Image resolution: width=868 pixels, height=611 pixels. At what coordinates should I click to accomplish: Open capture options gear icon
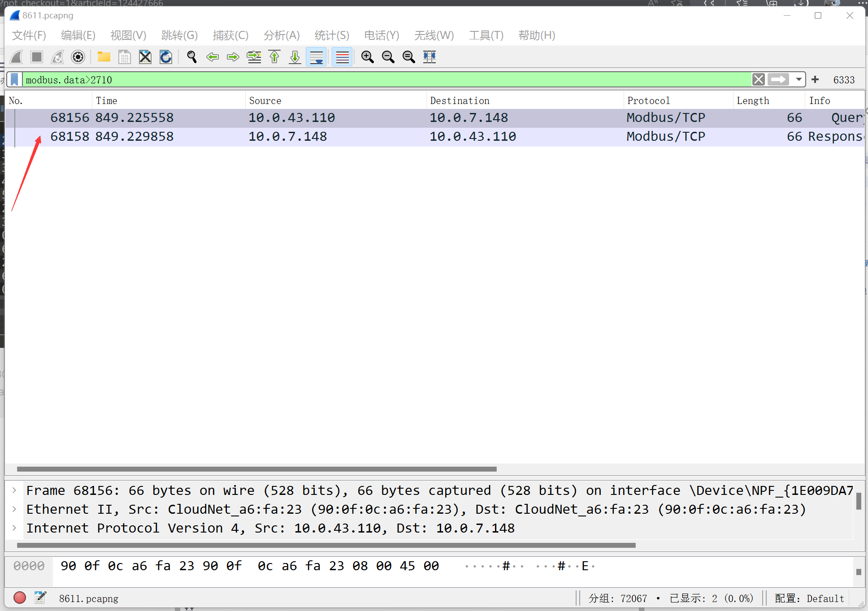point(78,57)
